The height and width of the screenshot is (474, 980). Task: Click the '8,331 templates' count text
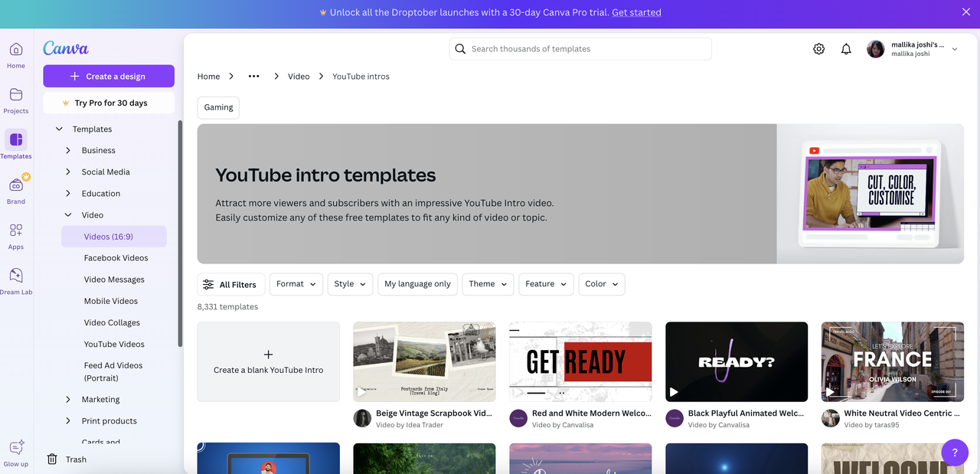coord(227,307)
